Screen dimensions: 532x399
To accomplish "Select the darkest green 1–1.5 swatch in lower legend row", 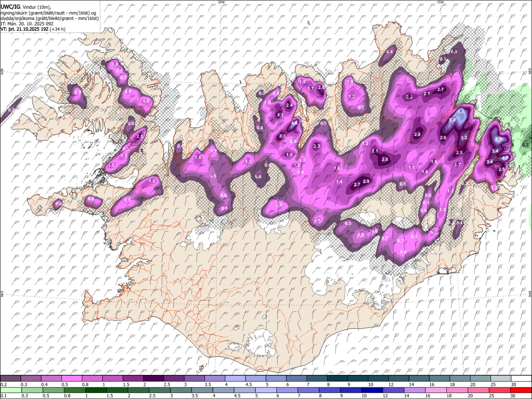I will (x=96, y=390).
